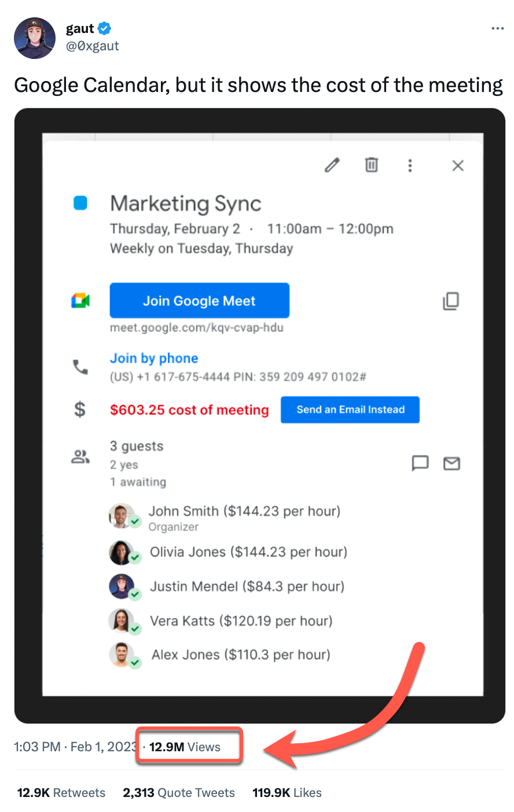This screenshot has height=812, width=514.
Task: Click the blue verified badge
Action: coord(105,28)
